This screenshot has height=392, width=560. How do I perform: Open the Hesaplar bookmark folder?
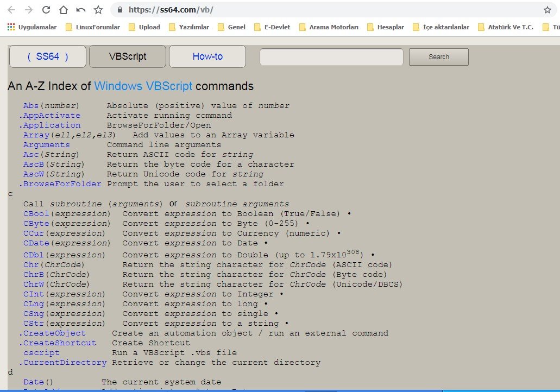click(386, 27)
